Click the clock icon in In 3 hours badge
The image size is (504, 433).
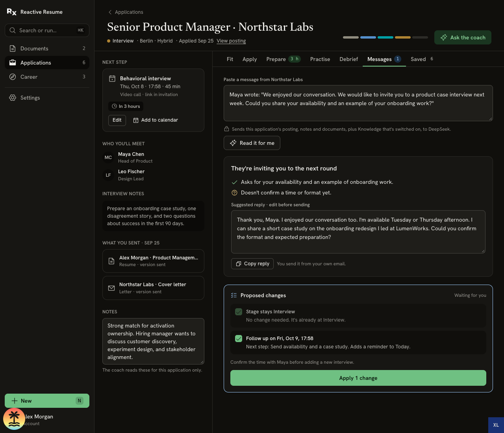pos(114,106)
